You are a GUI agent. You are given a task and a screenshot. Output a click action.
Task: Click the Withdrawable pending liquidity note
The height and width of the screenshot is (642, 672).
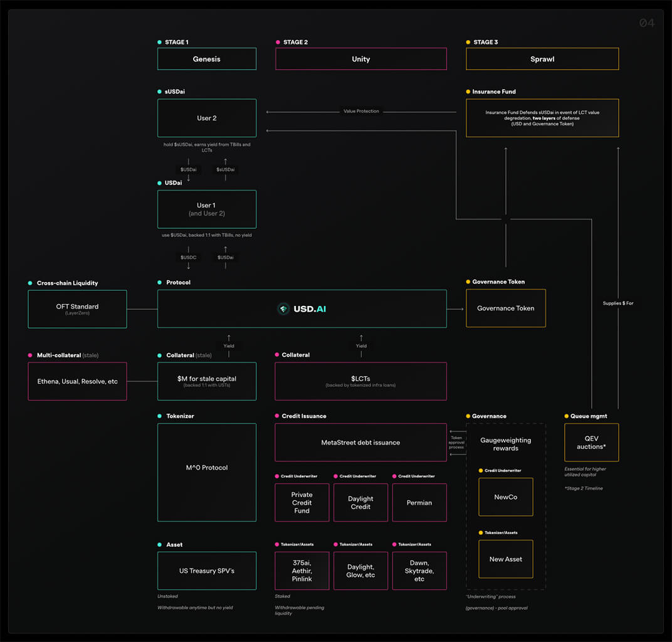[x=299, y=610]
